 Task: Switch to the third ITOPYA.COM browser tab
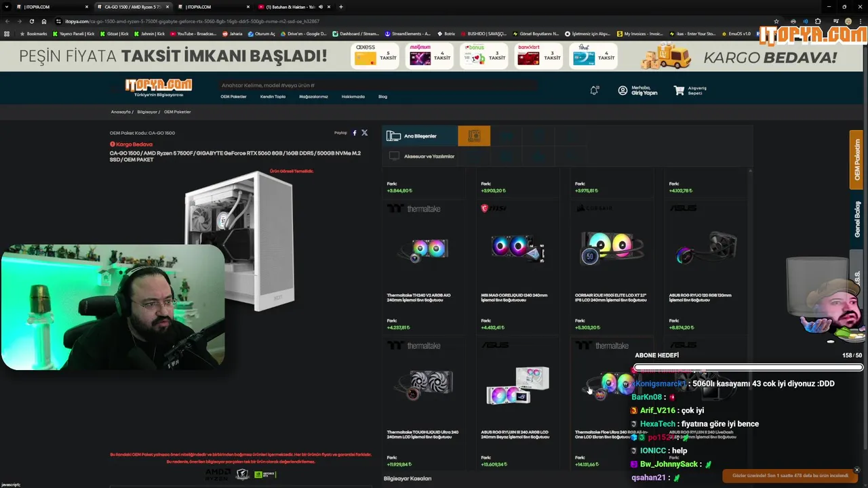(214, 7)
